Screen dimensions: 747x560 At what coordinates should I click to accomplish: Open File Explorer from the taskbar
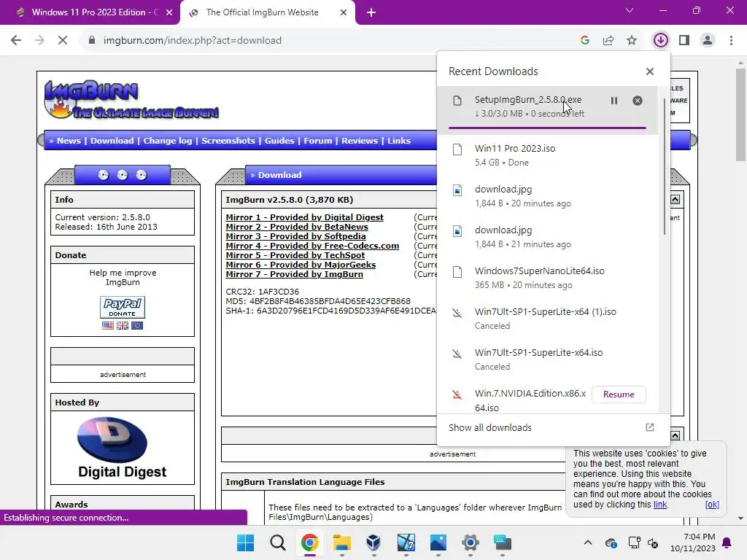(342, 542)
